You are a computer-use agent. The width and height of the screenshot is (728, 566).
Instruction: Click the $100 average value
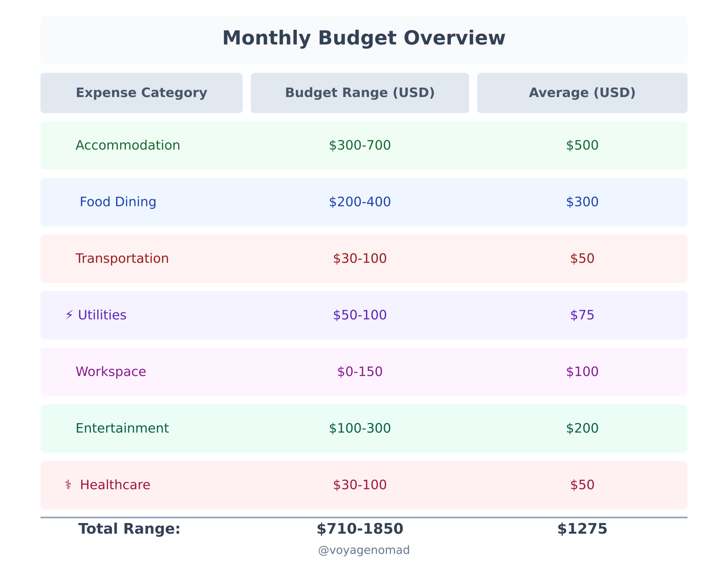(582, 372)
